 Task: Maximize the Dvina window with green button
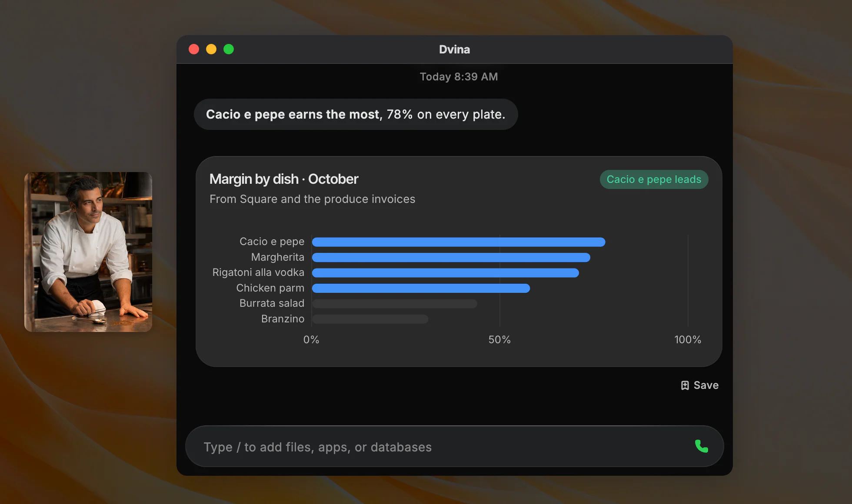coord(229,49)
